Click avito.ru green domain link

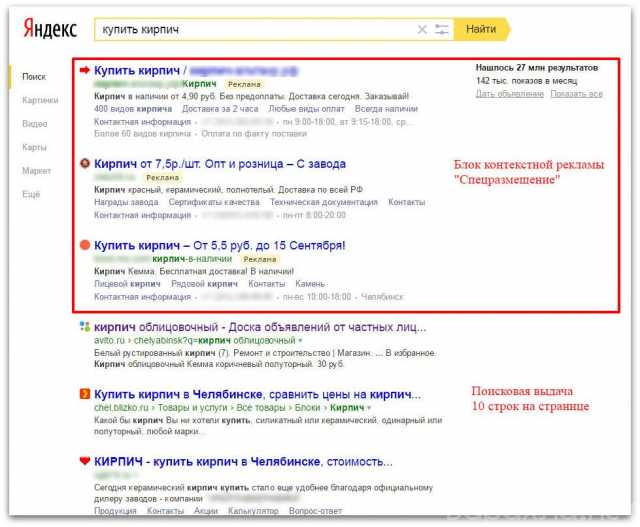click(109, 340)
